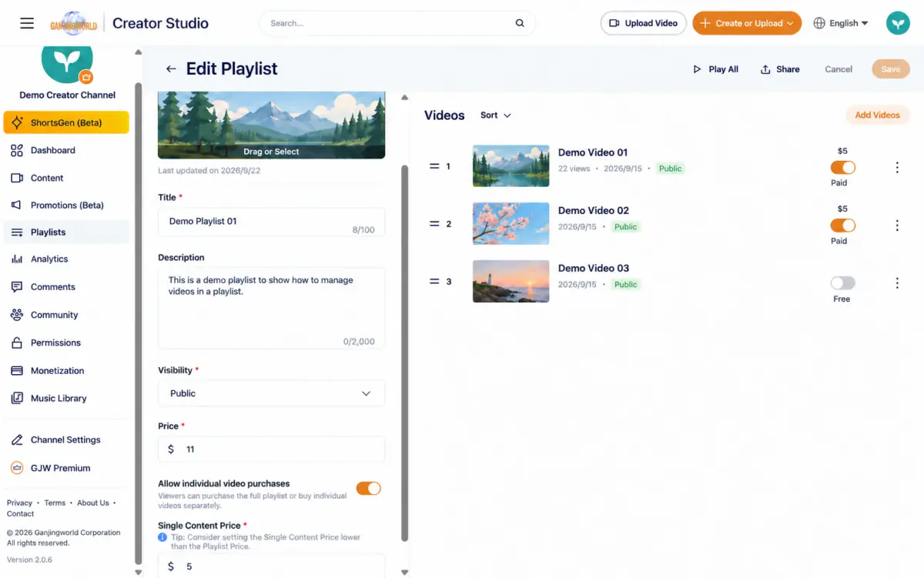Open the user avatar menu in header

click(898, 23)
